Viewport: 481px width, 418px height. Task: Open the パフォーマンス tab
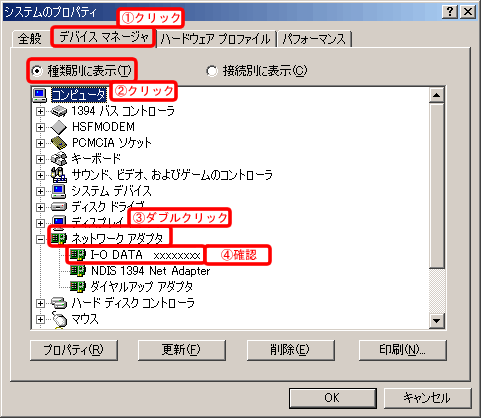tap(314, 39)
